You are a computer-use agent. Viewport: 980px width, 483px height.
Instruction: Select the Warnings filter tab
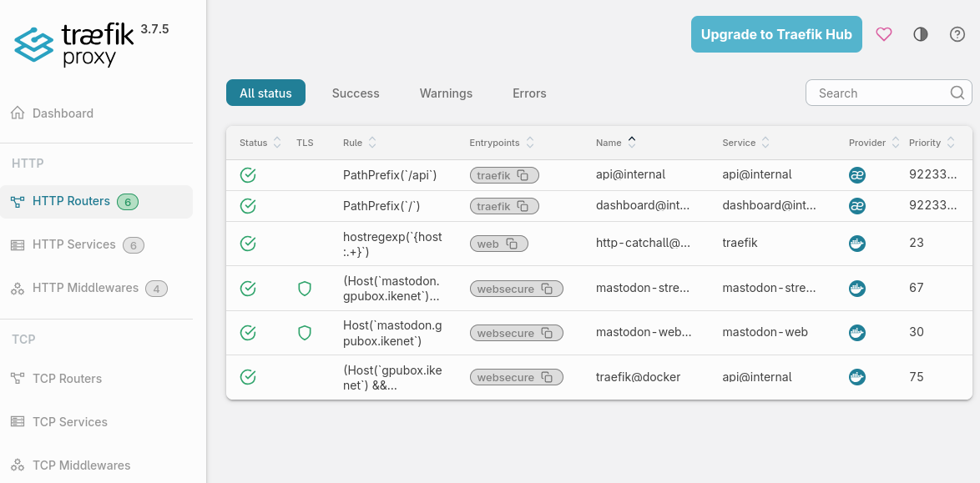click(x=446, y=93)
